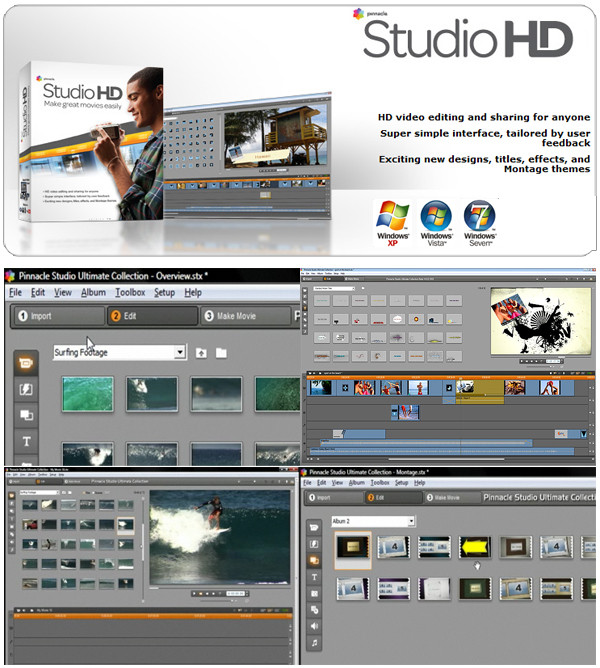Click Studio HD product box image
This screenshot has width=600, height=668.
(91, 143)
